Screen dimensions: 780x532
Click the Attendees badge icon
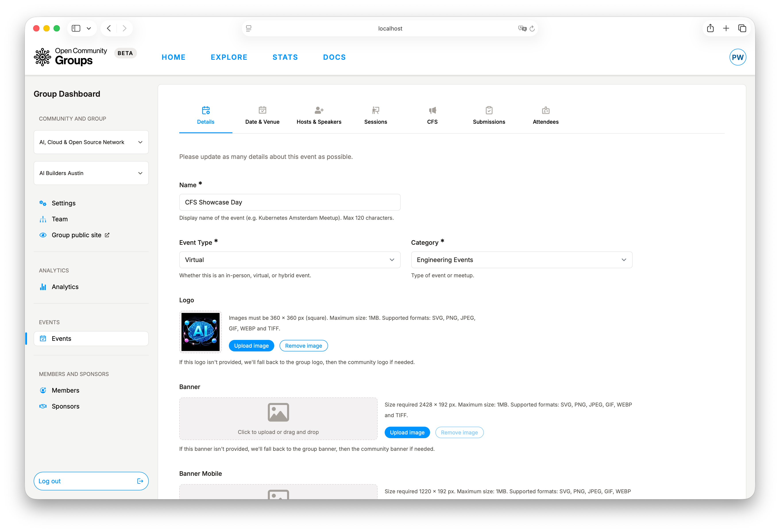tap(546, 110)
